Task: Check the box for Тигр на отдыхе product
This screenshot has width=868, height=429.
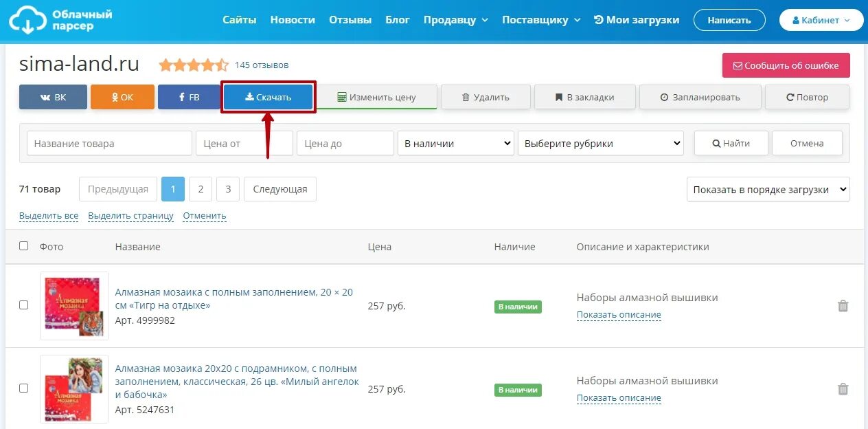Action: (x=24, y=305)
